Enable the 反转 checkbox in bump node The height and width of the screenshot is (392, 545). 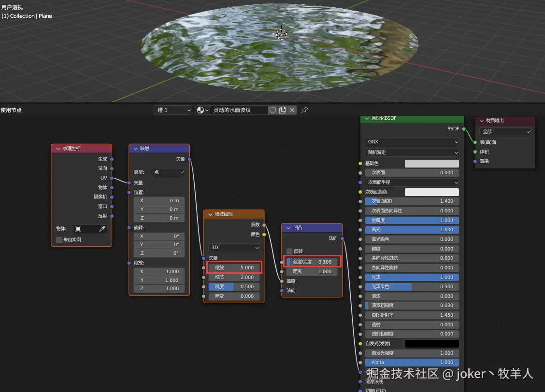[x=289, y=251]
